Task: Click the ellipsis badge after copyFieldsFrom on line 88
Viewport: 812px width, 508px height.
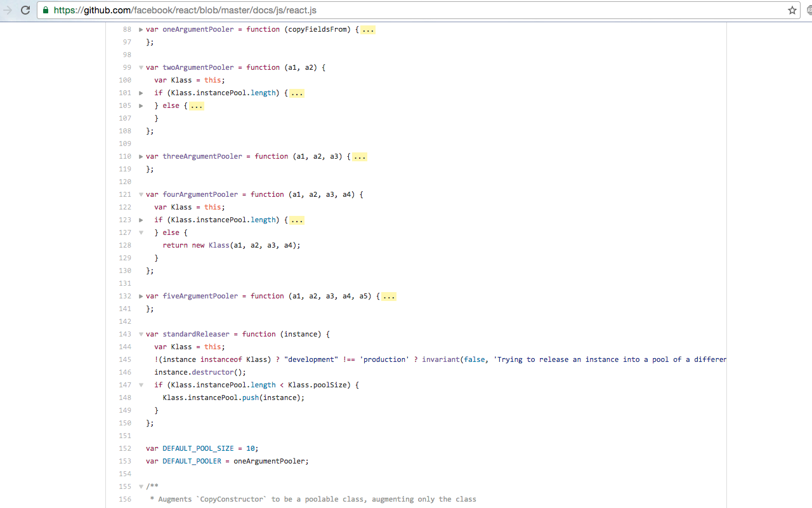Action: click(x=368, y=29)
